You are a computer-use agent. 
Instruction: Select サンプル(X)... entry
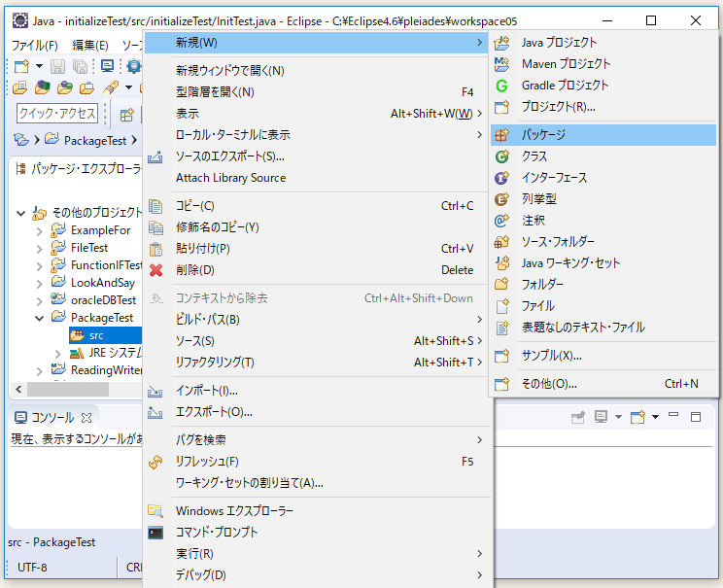coord(603,356)
